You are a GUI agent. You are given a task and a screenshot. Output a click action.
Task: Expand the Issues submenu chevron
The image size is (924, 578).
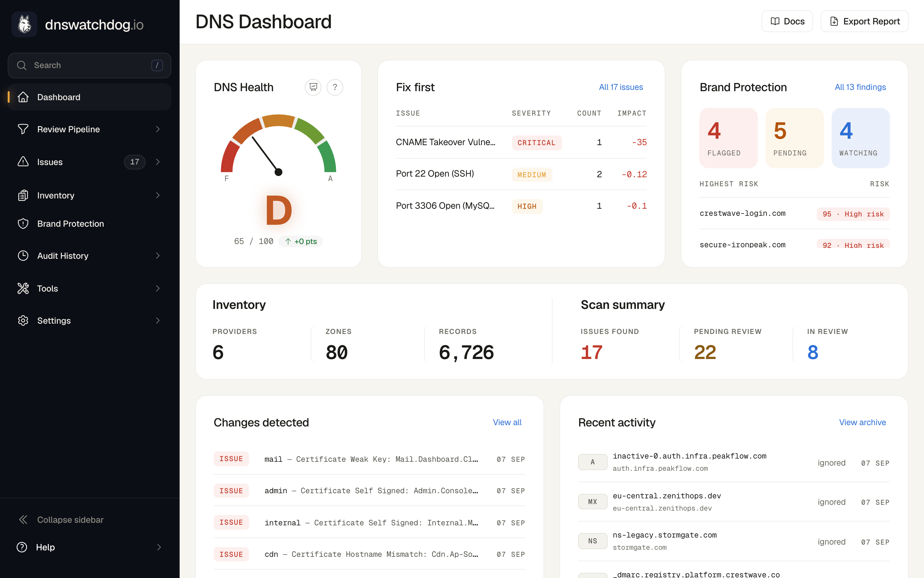click(x=158, y=162)
